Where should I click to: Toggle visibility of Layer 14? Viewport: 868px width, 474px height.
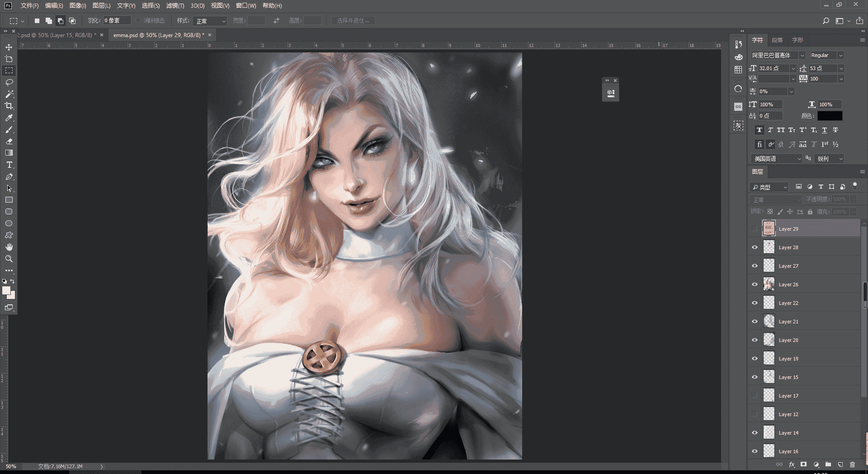pyautogui.click(x=755, y=433)
